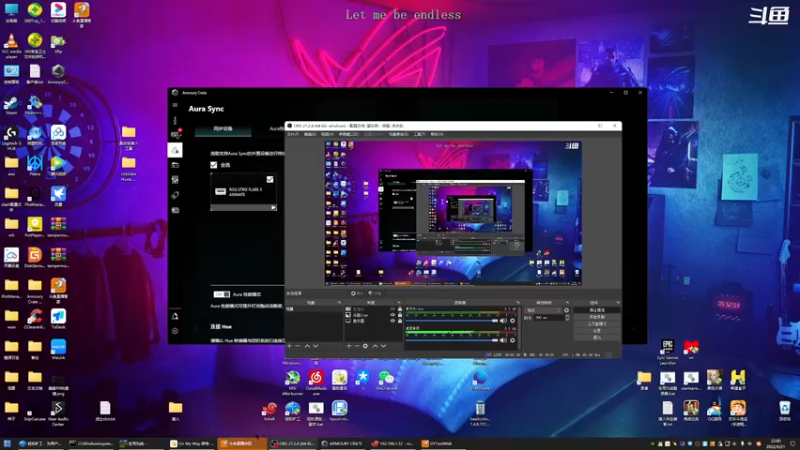
Task: Open Windows Start button on taskbar
Action: pos(7,443)
